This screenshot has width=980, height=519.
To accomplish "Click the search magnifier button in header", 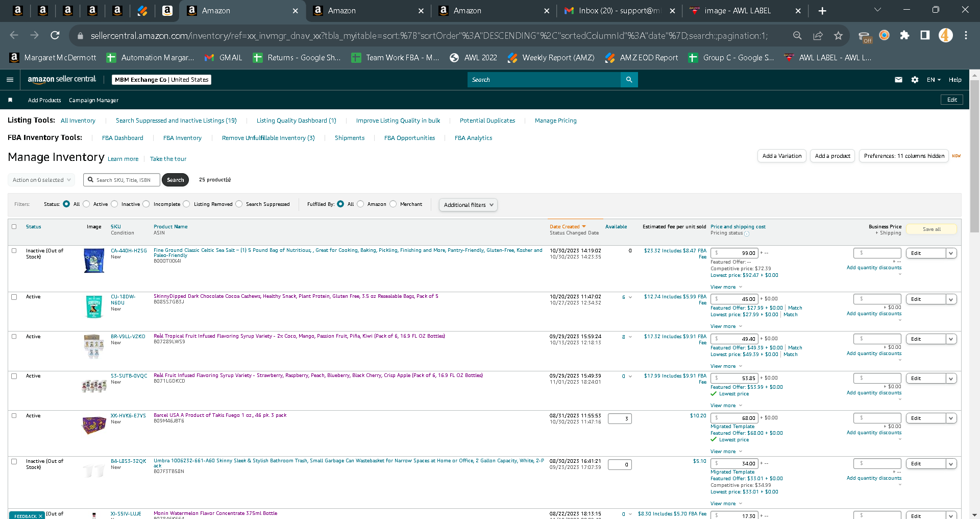I will pos(629,80).
